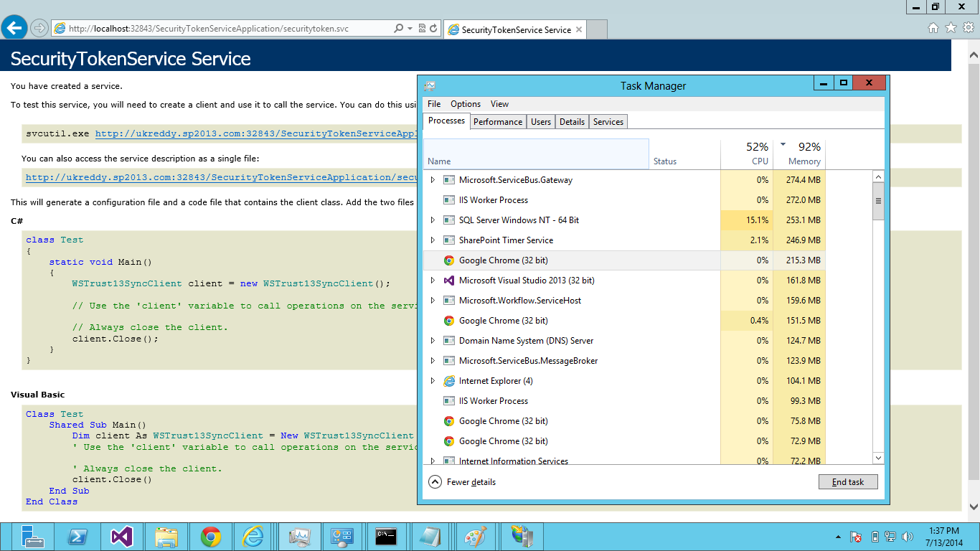Image resolution: width=980 pixels, height=551 pixels.
Task: Expand Domain Name System (DNS) Server
Action: [x=433, y=341]
